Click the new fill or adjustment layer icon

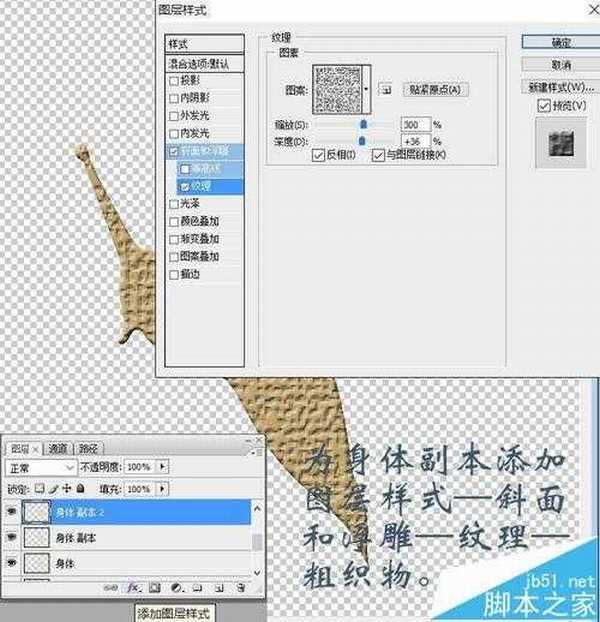click(176, 588)
